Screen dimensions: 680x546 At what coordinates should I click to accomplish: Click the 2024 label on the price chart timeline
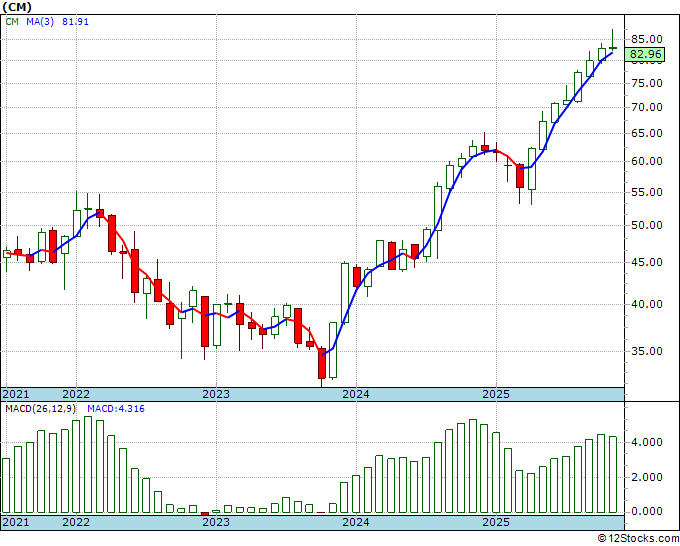click(356, 394)
